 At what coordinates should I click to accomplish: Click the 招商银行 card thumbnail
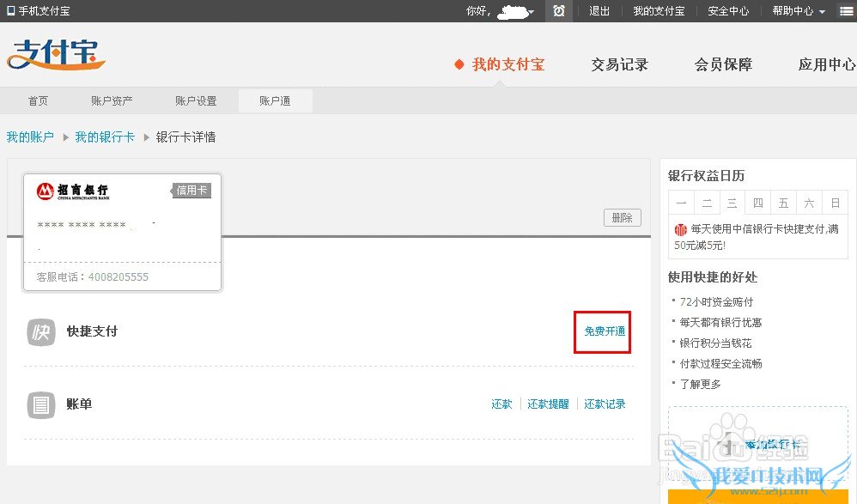123,233
